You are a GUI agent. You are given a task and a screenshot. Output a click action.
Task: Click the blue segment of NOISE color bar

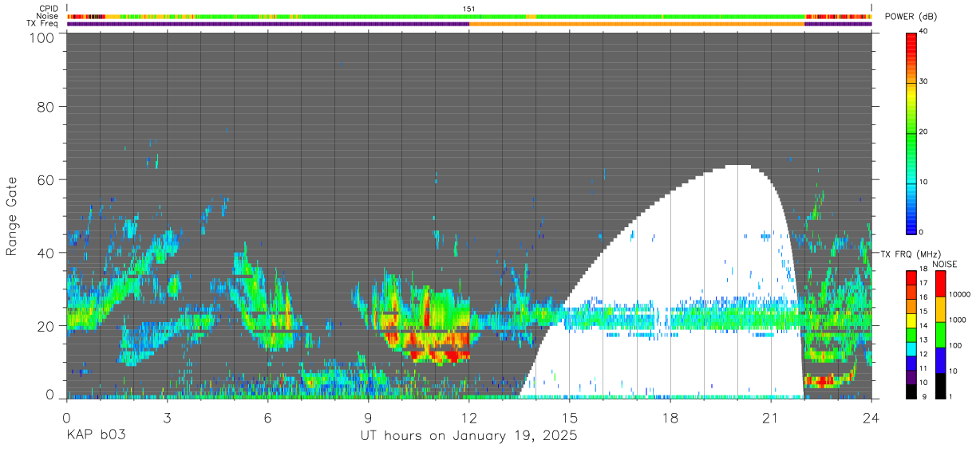tap(939, 360)
